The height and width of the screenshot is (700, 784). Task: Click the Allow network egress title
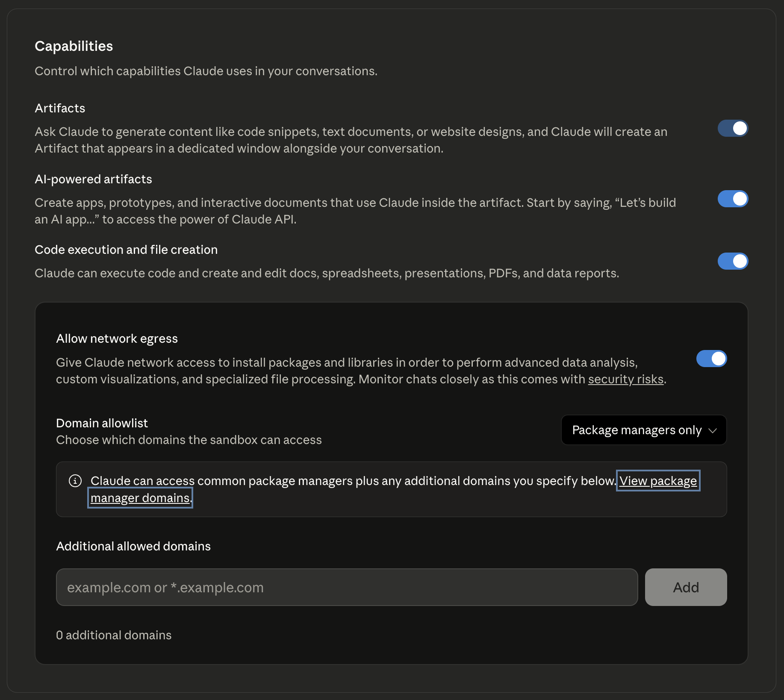[x=117, y=338]
